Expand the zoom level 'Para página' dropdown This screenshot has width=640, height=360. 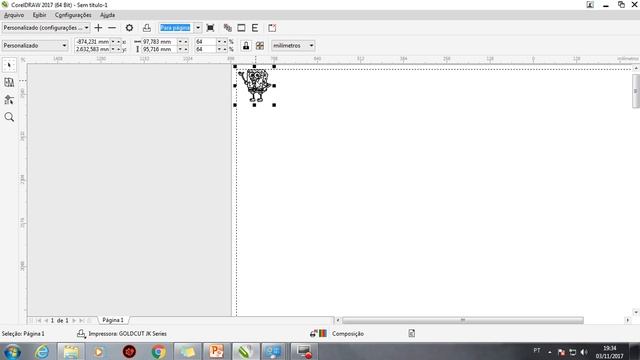pos(198,28)
